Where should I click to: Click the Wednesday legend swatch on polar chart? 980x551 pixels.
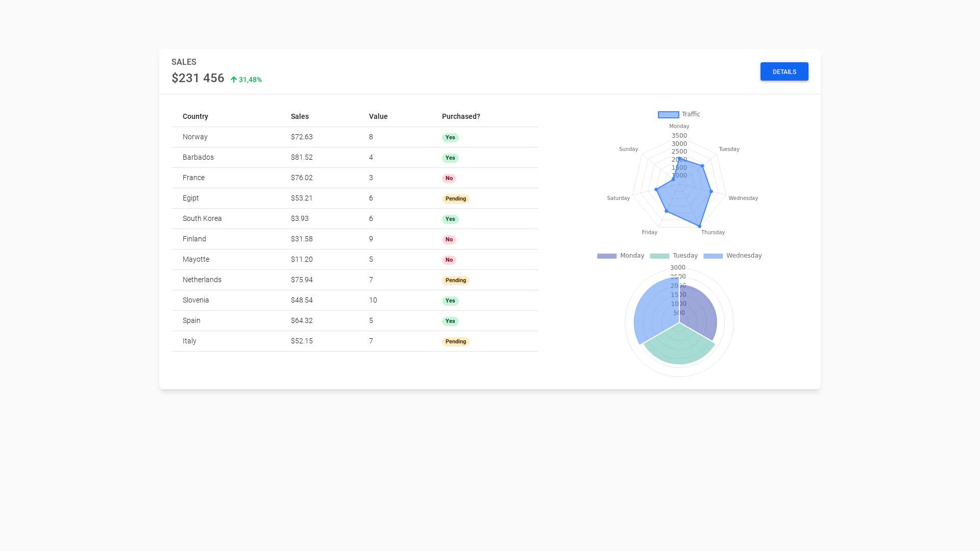713,256
